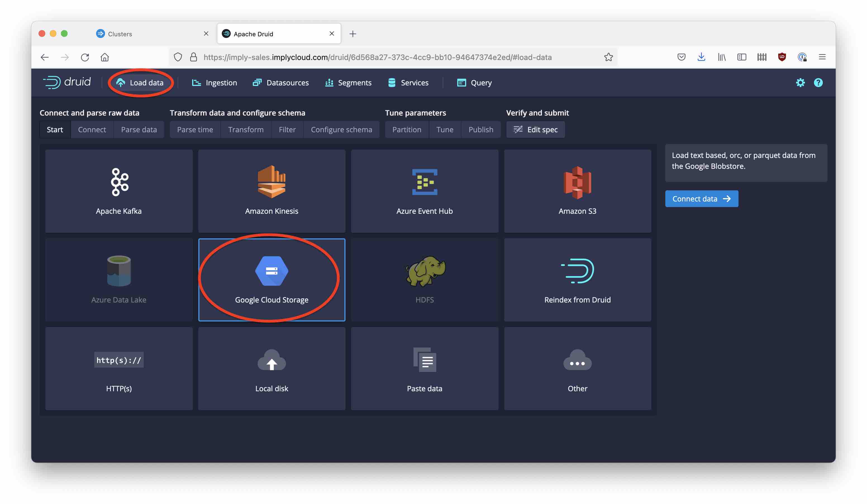Click the HDFS elephant tile
The image size is (867, 504).
pos(424,280)
